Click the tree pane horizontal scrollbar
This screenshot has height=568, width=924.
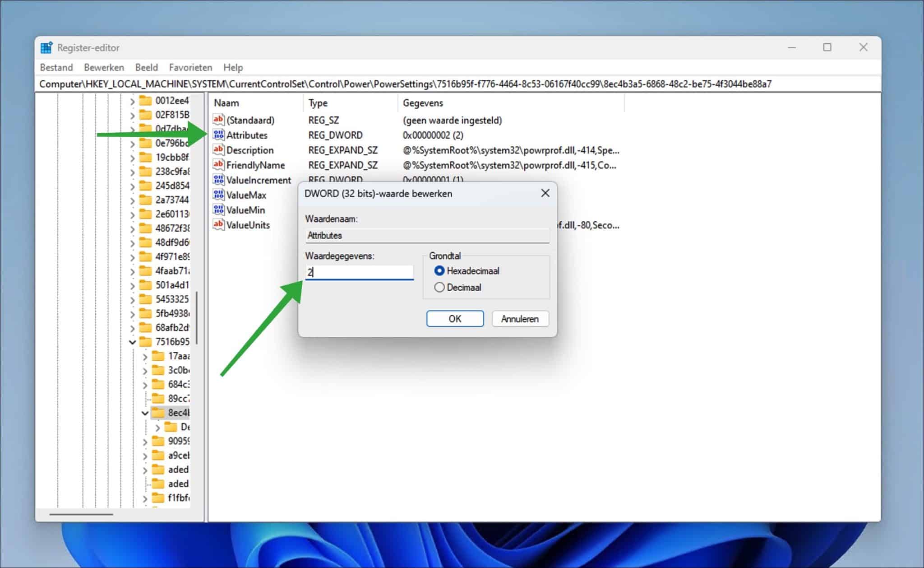(x=81, y=514)
